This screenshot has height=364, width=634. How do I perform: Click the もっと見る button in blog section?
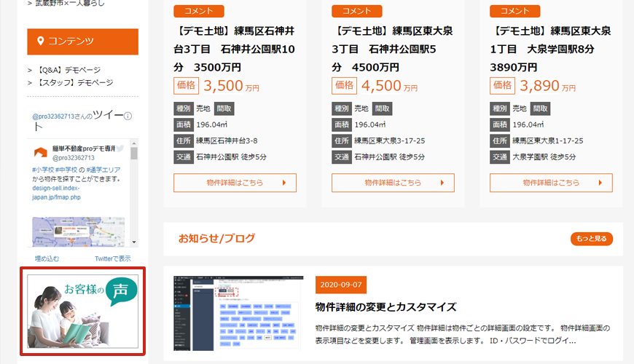click(591, 239)
